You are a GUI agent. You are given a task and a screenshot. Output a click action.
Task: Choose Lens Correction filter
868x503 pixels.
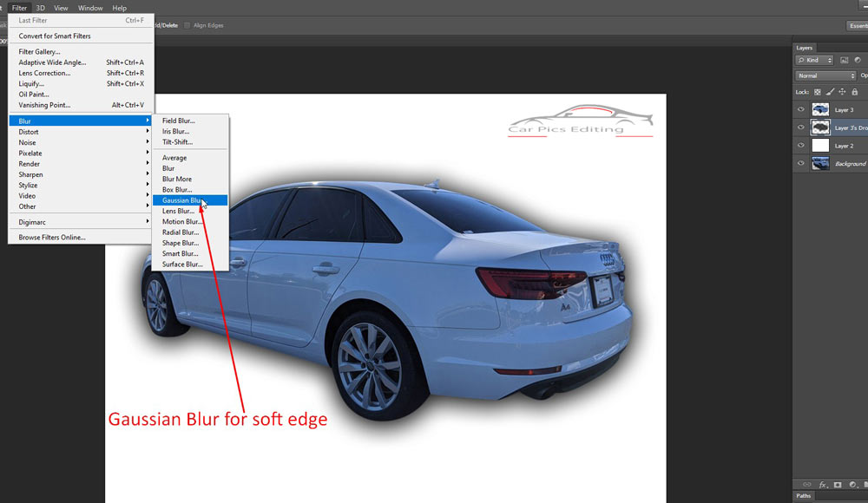pos(80,73)
